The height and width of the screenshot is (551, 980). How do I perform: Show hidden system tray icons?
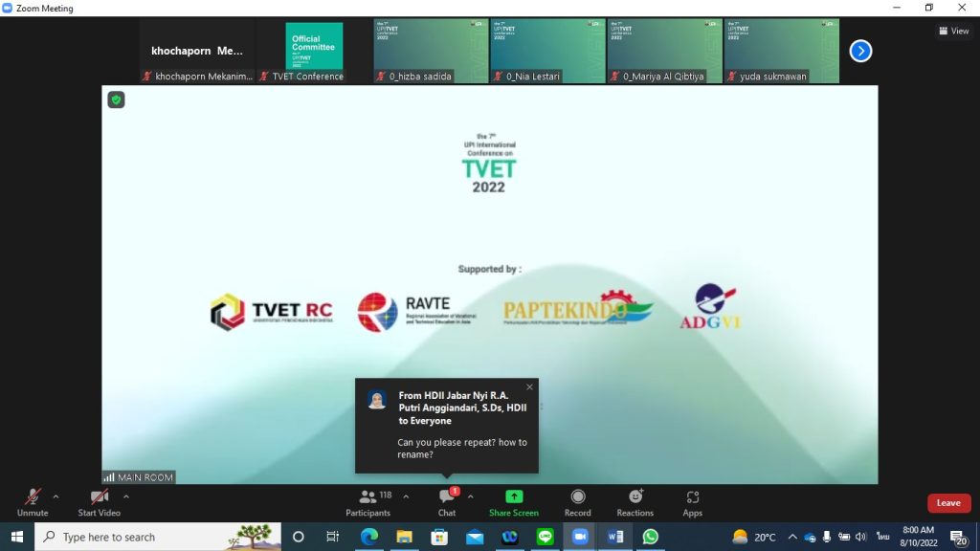click(x=792, y=537)
